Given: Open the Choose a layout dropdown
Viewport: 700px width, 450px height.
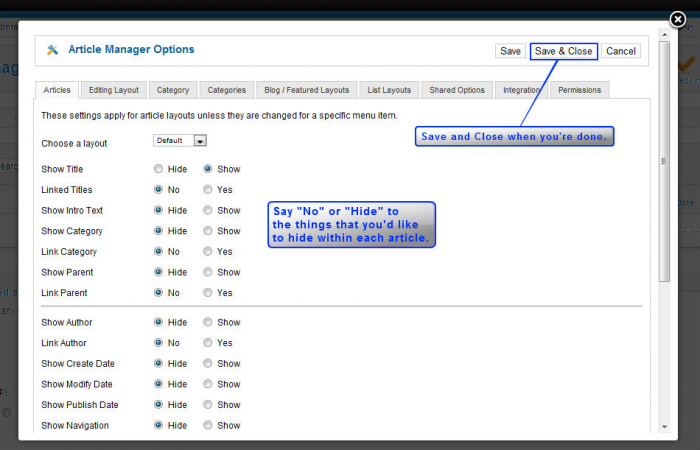Looking at the screenshot, I should 179,141.
